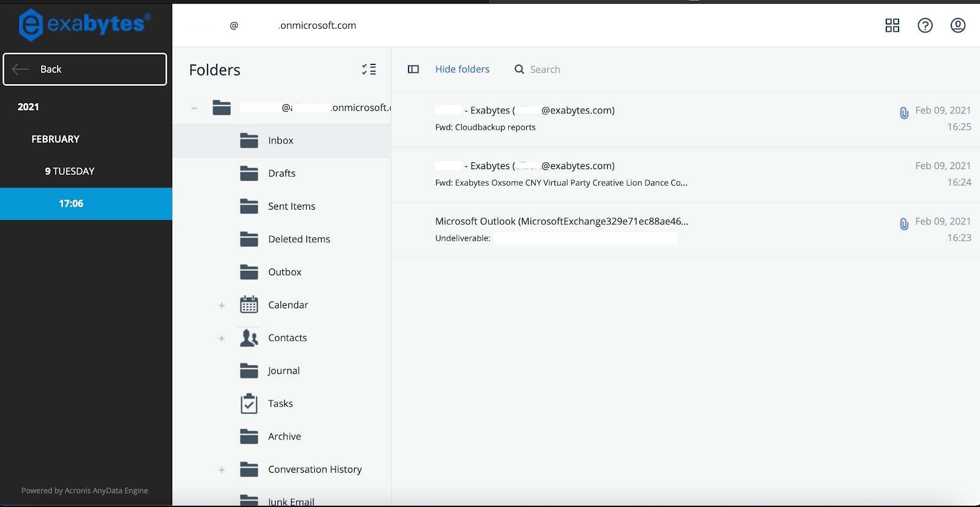Click the Sent Items folder icon
The width and height of the screenshot is (980, 507).
tap(249, 207)
